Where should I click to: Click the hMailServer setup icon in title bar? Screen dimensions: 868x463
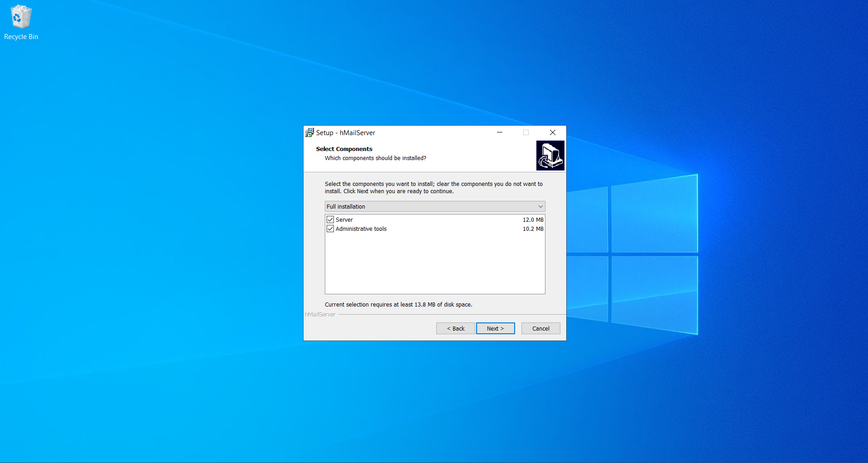point(309,132)
